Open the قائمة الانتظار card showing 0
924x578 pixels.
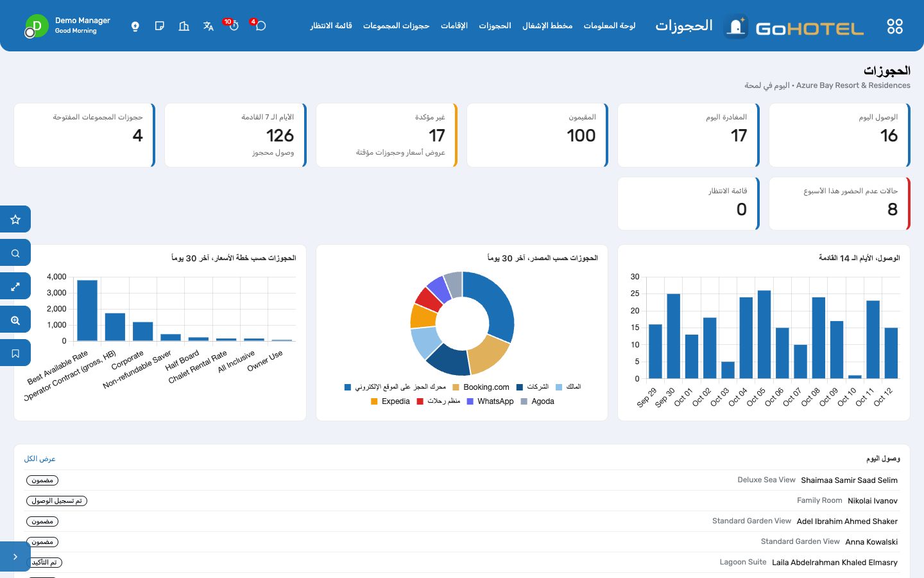point(689,204)
